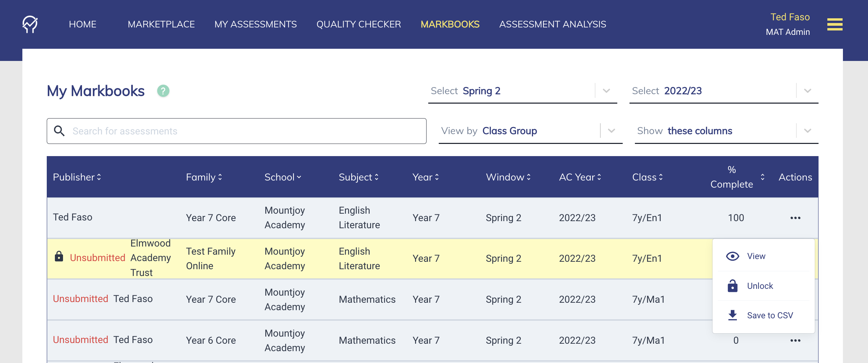Open the Show these columns dropdown
Screen dimensions: 868x363
(x=726, y=131)
